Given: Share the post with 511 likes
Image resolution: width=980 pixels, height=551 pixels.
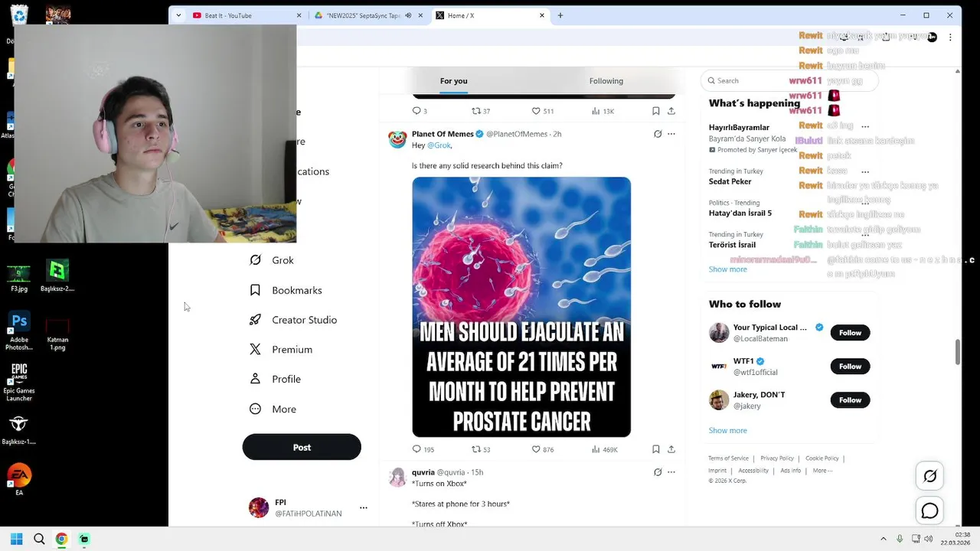Looking at the screenshot, I should 671,111.
